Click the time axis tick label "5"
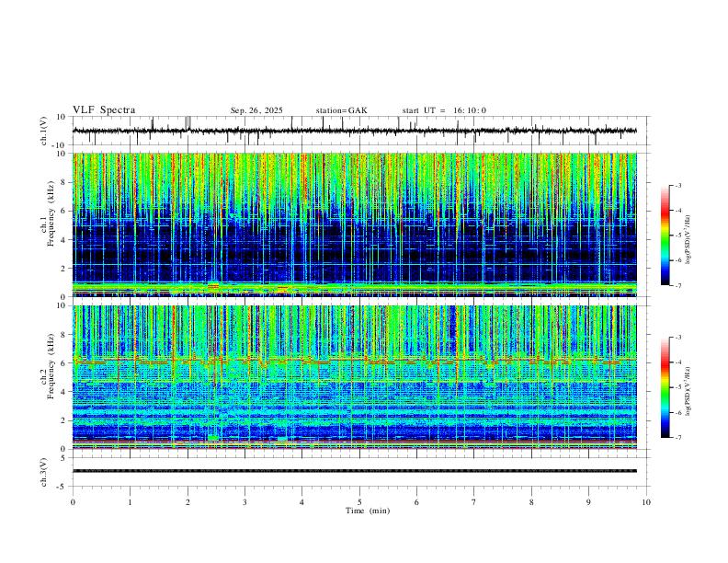The image size is (728, 563). coord(359,502)
